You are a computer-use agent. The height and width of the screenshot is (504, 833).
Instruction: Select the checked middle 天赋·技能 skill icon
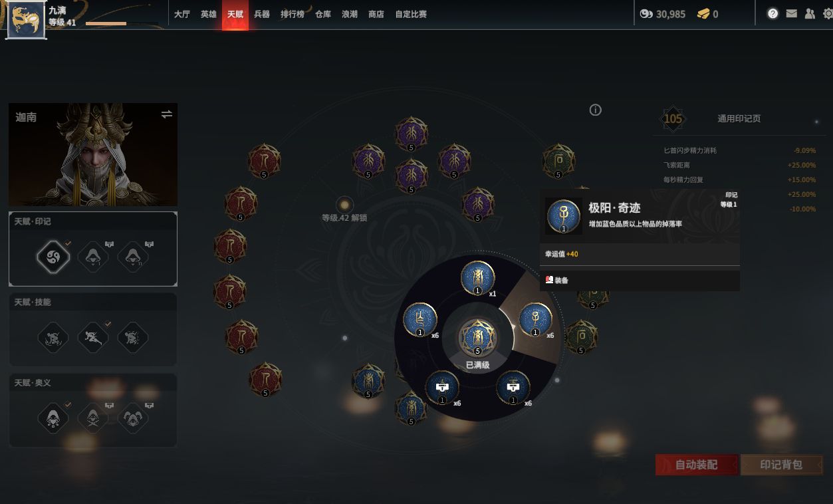pos(93,337)
